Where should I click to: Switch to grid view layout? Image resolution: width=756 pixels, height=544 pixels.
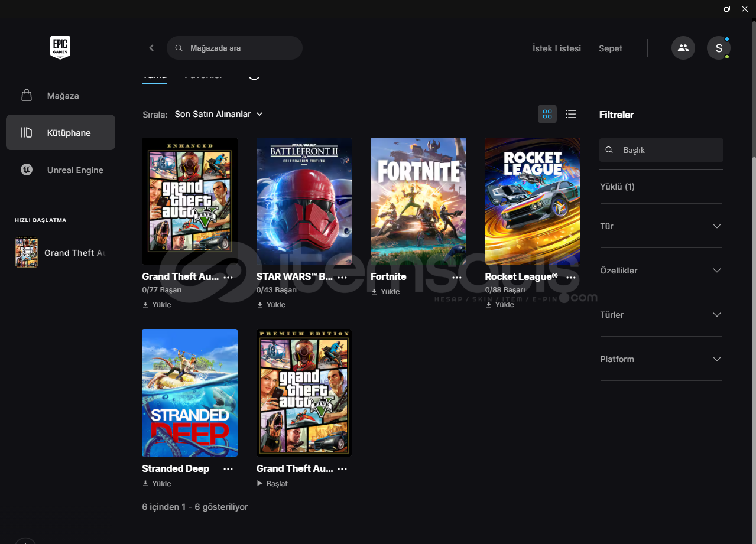pyautogui.click(x=547, y=114)
